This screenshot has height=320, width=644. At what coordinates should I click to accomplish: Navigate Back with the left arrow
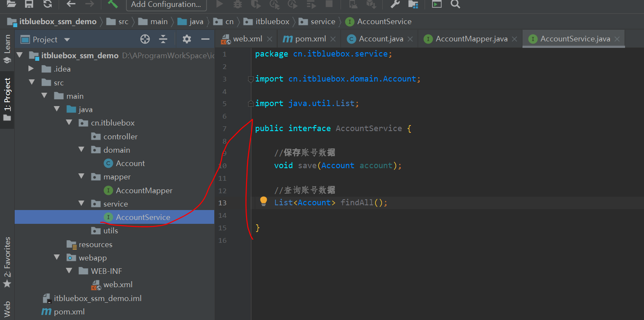(x=71, y=4)
